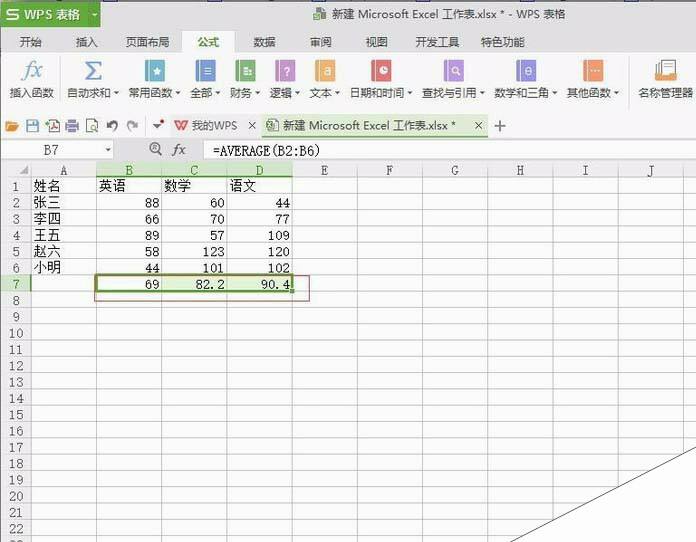Open the Lookup and Reference (查找与引用) icon
Viewport: 696px width, 542px height.
click(x=454, y=71)
